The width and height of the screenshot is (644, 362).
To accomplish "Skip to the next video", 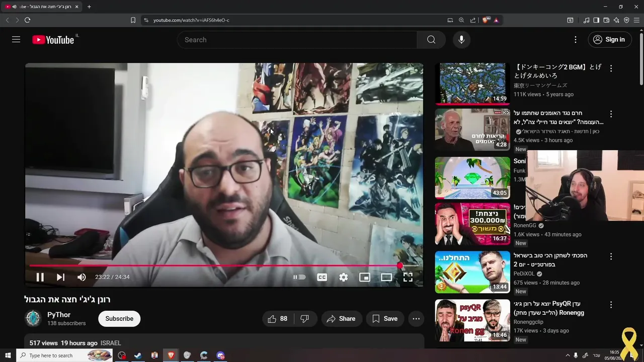I will [x=60, y=277].
